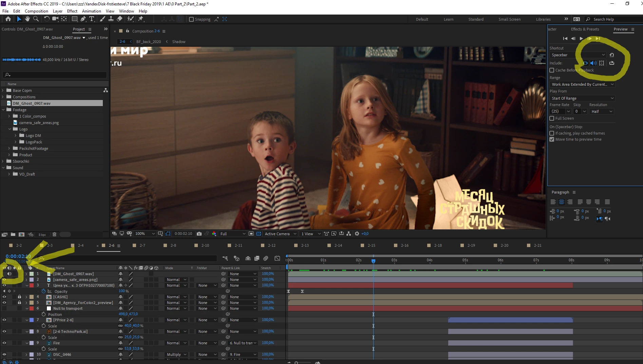Switch to the Effects & Presets tab
Screen dimensions: 643x364
(585, 29)
